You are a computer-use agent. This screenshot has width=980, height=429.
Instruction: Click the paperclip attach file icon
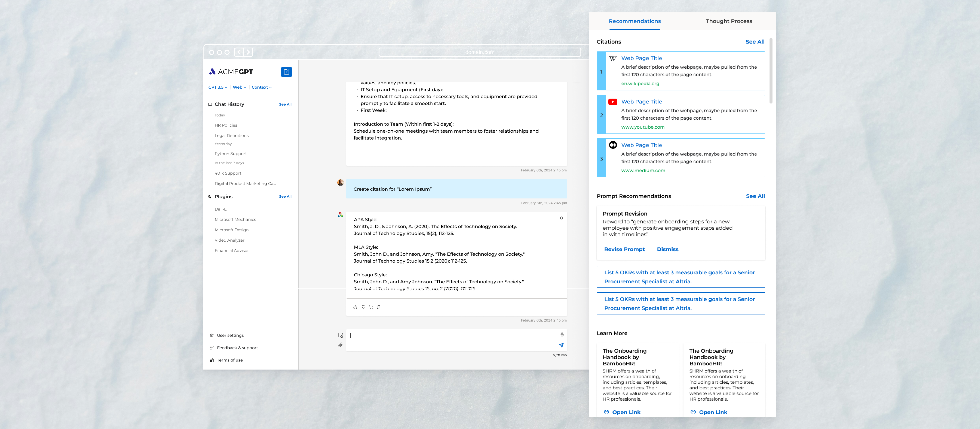click(341, 345)
